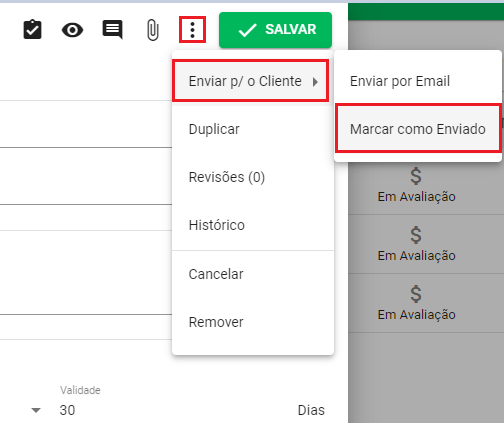Click the paperclip attachments icon

click(152, 30)
